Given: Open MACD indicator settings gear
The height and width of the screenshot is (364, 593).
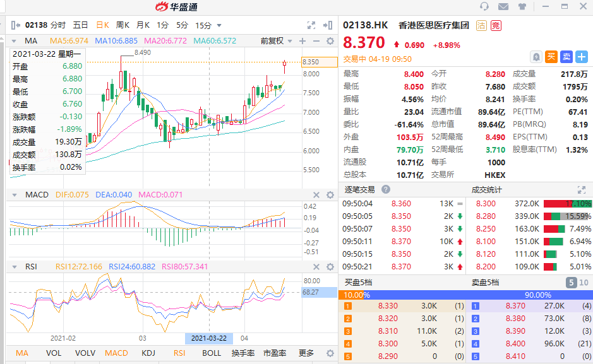Looking at the screenshot, I should (330, 195).
